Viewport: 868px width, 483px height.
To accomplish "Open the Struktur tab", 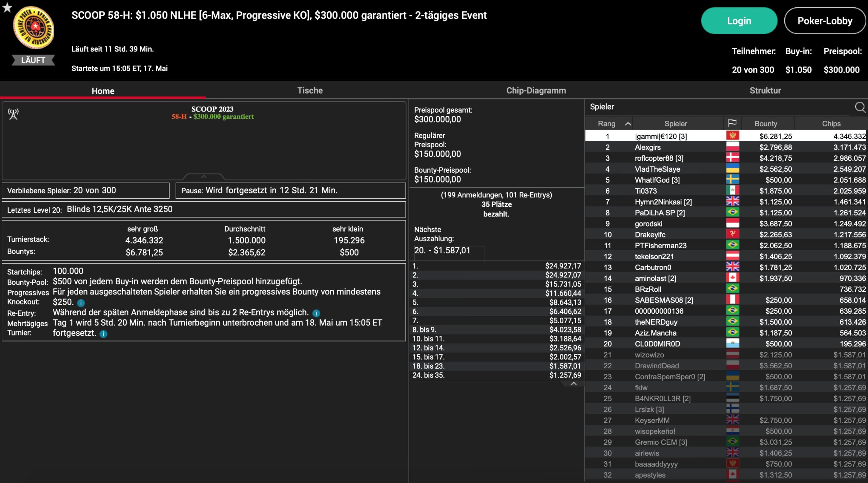I will pos(765,91).
